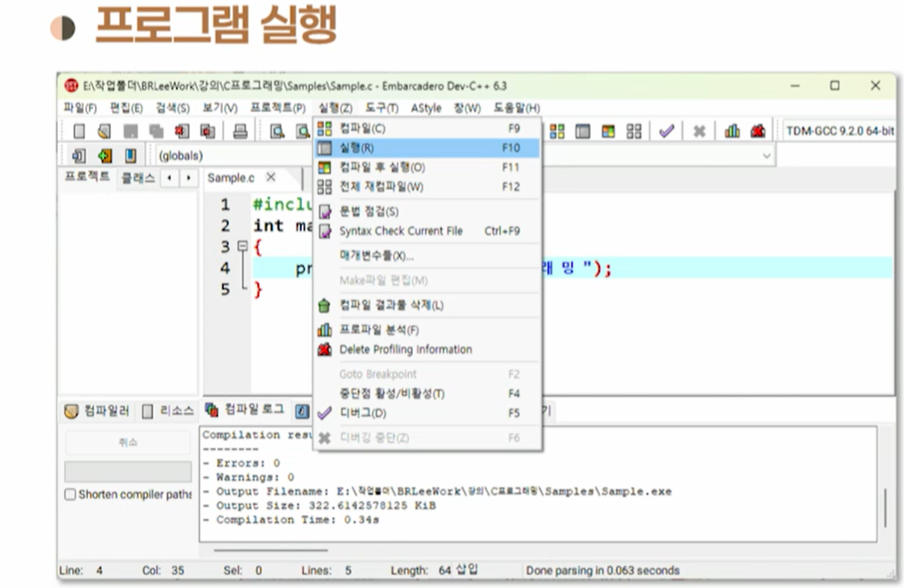Open the 검색(S) menu
Image resolution: width=904 pixels, height=588 pixels.
[x=173, y=108]
